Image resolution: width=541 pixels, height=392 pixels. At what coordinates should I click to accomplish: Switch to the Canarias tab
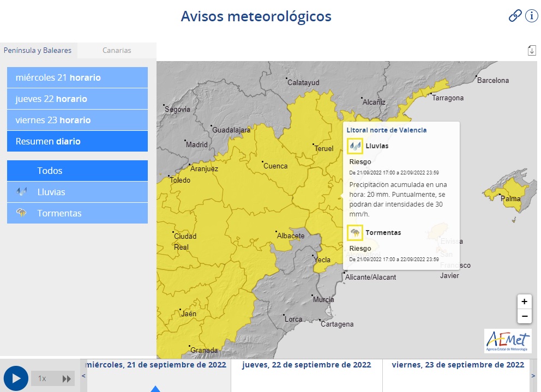tap(116, 50)
